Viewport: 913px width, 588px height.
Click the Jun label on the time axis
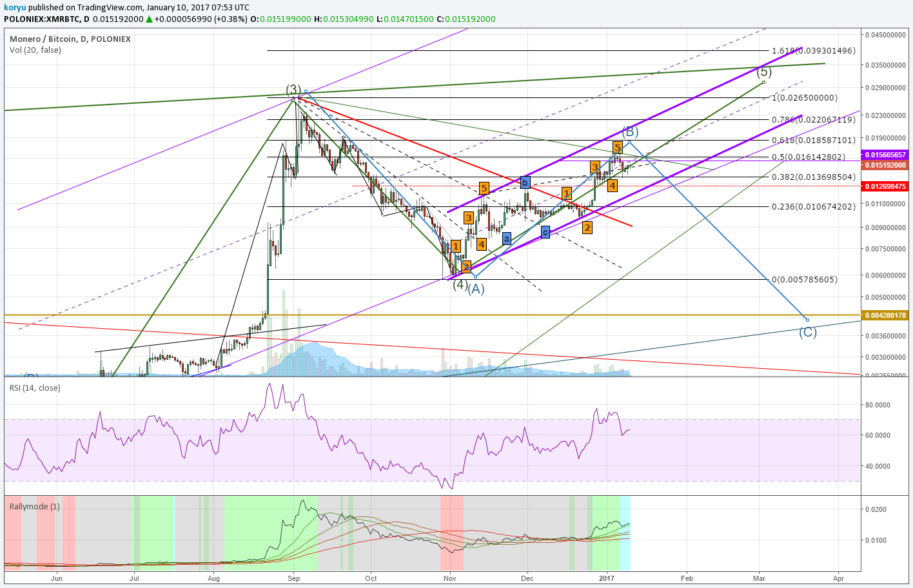(x=57, y=578)
